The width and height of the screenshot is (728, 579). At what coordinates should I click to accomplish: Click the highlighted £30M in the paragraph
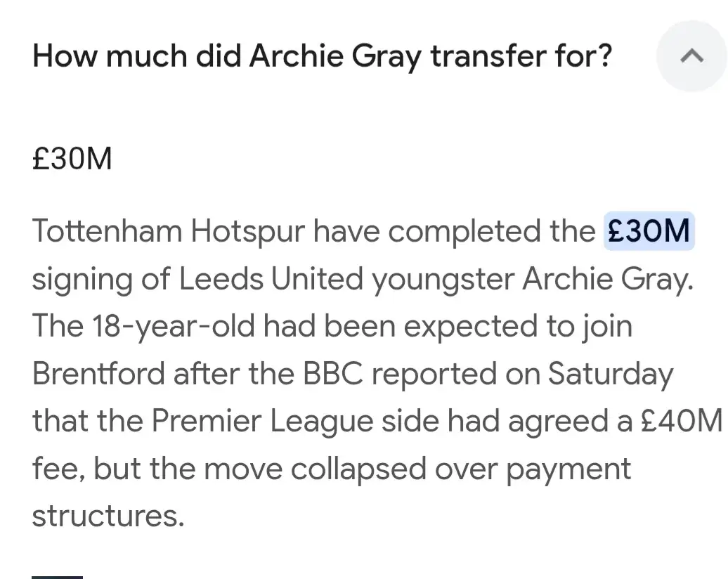click(649, 231)
